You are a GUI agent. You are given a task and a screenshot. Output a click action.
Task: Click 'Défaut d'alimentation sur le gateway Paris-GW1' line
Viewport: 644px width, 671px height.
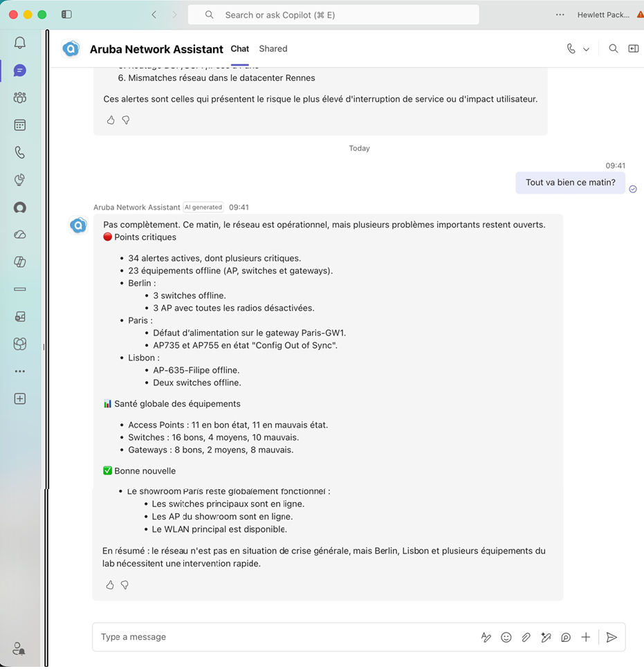click(250, 333)
